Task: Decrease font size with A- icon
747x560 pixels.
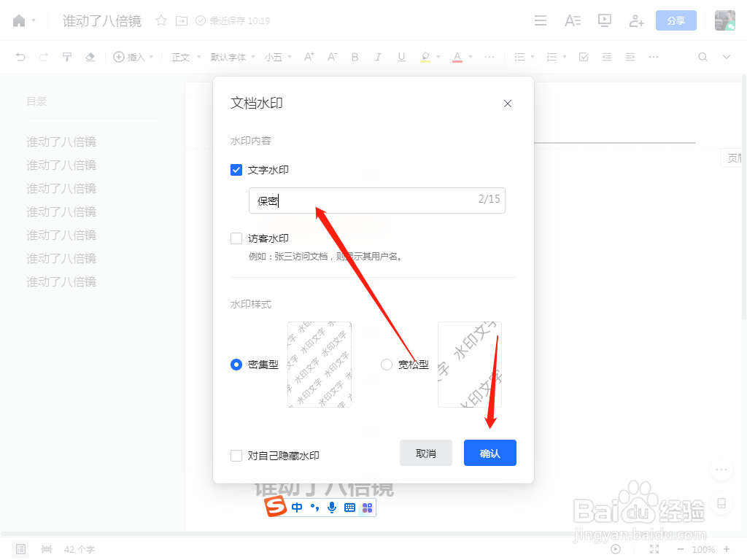Action: pyautogui.click(x=333, y=57)
